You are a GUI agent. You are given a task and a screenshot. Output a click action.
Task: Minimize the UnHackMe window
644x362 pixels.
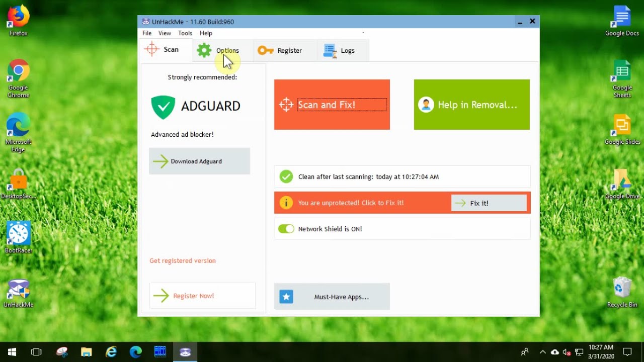click(519, 22)
